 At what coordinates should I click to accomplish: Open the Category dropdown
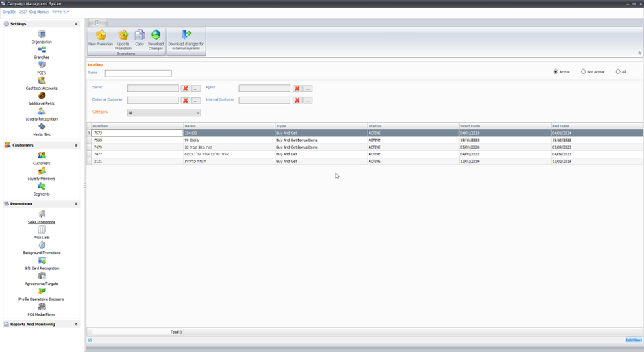[198, 113]
